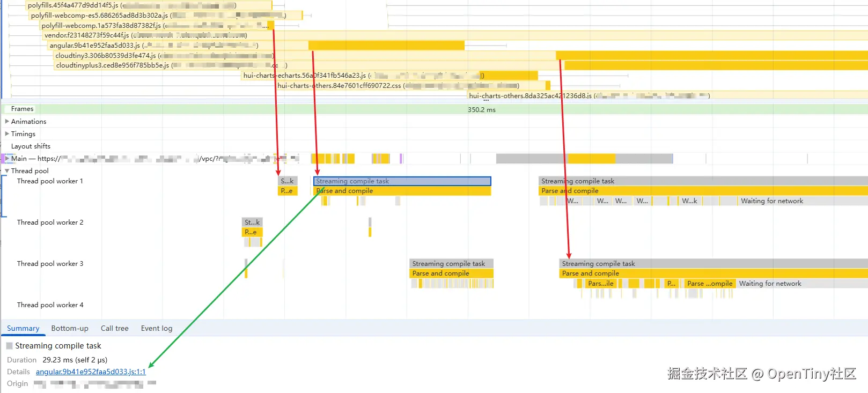Select the Pars...ile event in worker 3
The image size is (868, 393).
coord(601,284)
